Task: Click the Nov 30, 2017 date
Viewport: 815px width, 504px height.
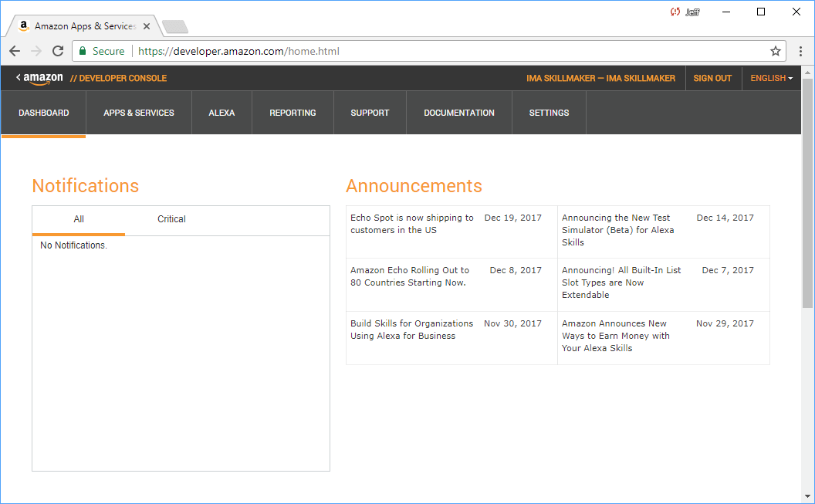Action: [512, 323]
